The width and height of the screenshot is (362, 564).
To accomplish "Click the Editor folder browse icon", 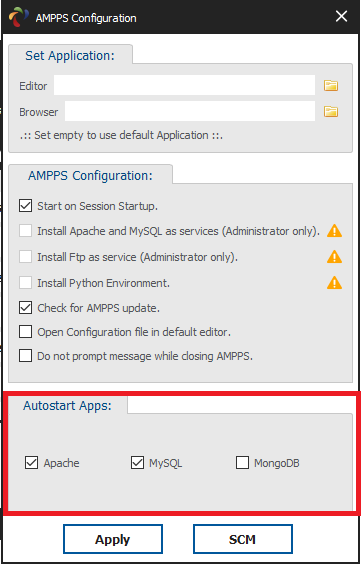I will point(331,86).
